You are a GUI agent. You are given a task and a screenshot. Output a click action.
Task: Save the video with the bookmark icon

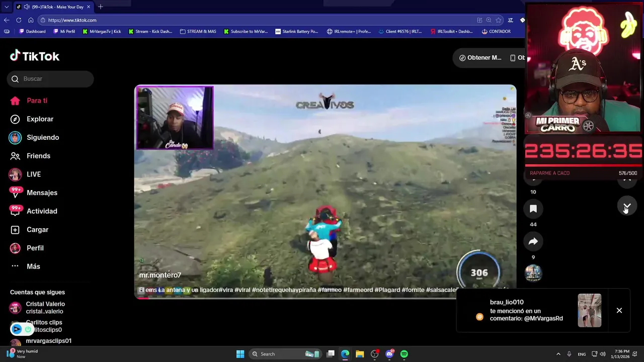[533, 209]
